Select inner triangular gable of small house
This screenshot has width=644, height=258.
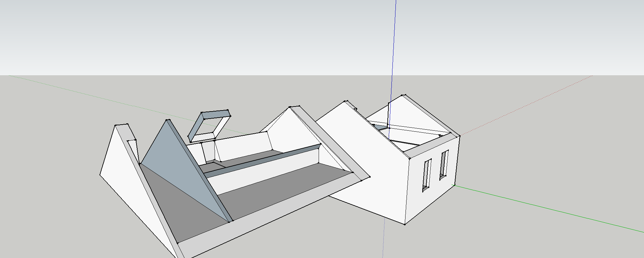click(416, 114)
